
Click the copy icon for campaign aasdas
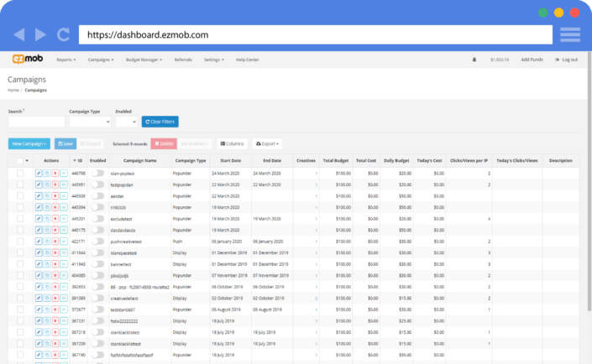[47, 195]
